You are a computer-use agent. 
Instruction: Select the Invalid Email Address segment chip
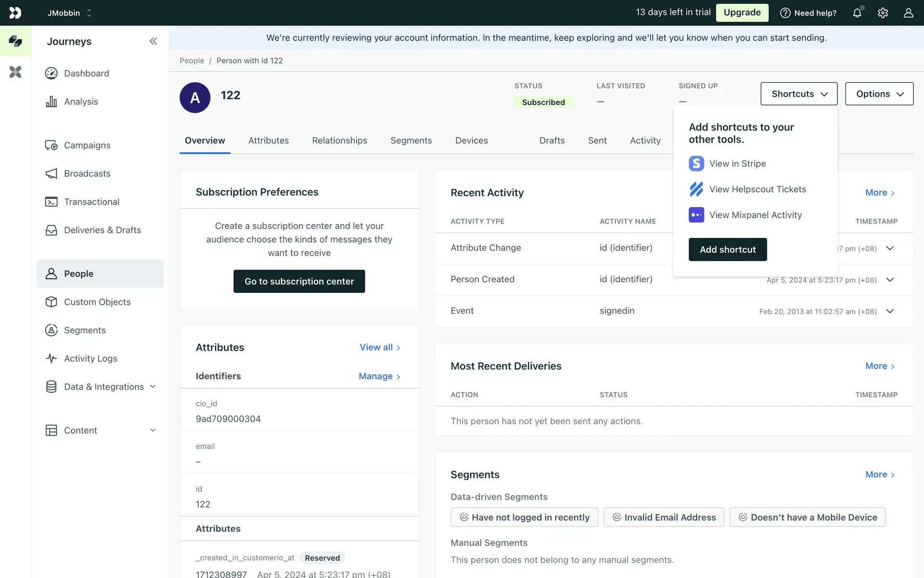click(x=664, y=517)
